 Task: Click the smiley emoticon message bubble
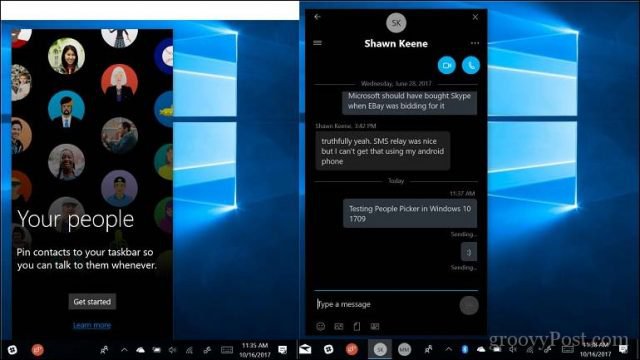(469, 252)
